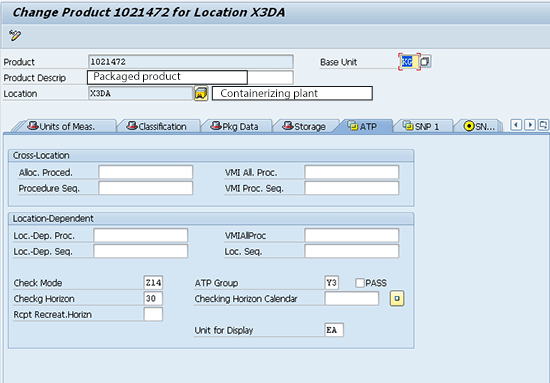Click the Alloc. Proced. input field

pos(146,172)
